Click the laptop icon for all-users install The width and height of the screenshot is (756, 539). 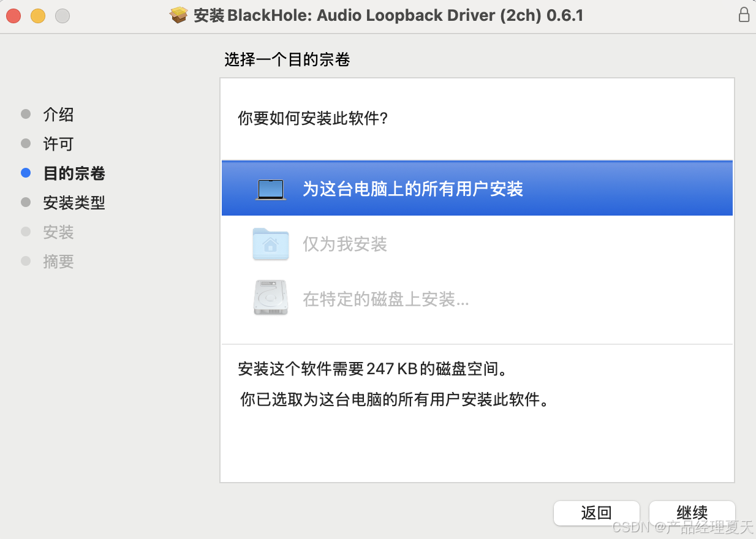click(x=271, y=190)
